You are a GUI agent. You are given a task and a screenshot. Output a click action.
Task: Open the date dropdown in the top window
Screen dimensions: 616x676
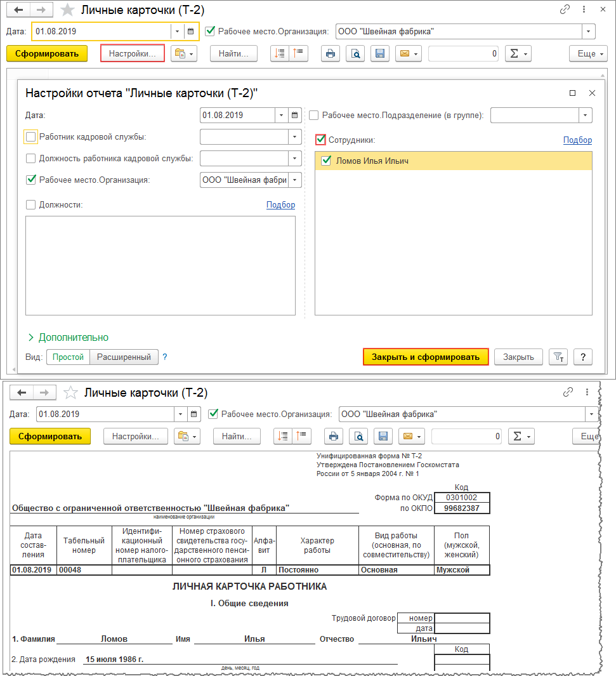point(177,31)
